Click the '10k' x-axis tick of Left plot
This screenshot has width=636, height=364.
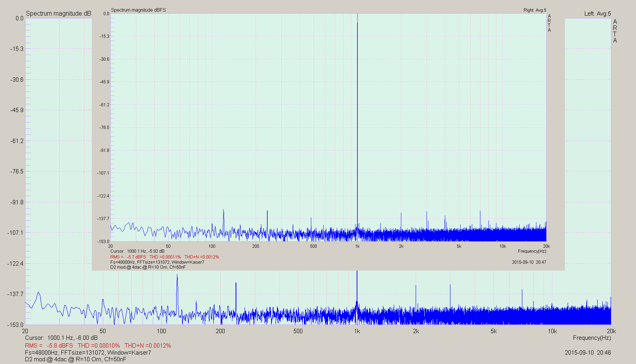(x=552, y=331)
